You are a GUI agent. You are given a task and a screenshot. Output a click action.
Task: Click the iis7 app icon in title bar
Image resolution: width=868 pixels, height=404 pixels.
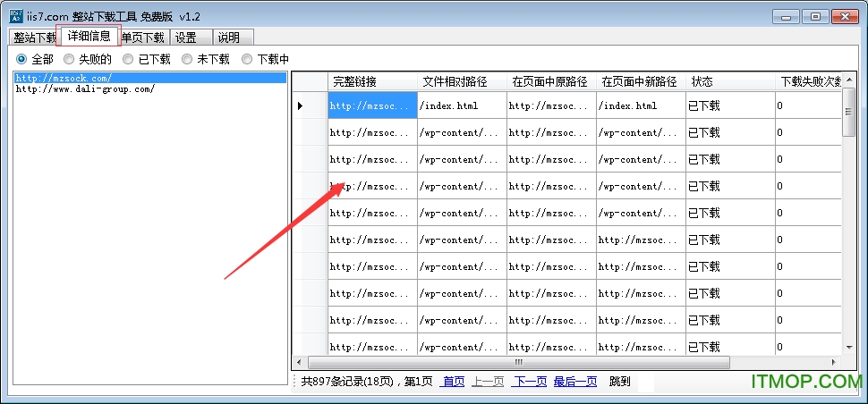coord(17,15)
